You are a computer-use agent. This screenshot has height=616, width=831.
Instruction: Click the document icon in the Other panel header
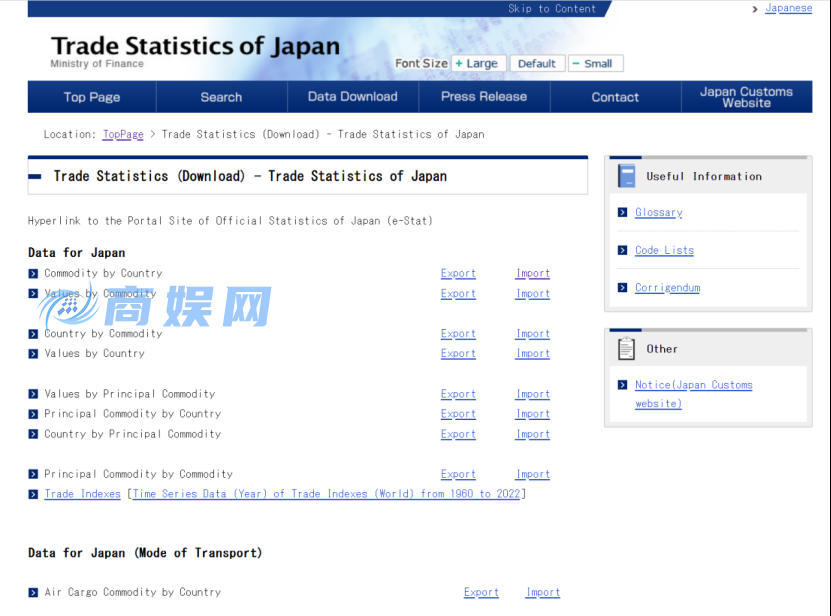coord(626,347)
